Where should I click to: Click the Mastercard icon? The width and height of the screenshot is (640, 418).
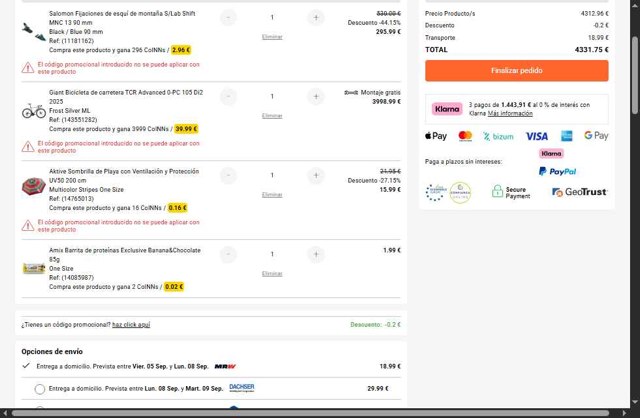pyautogui.click(x=465, y=136)
